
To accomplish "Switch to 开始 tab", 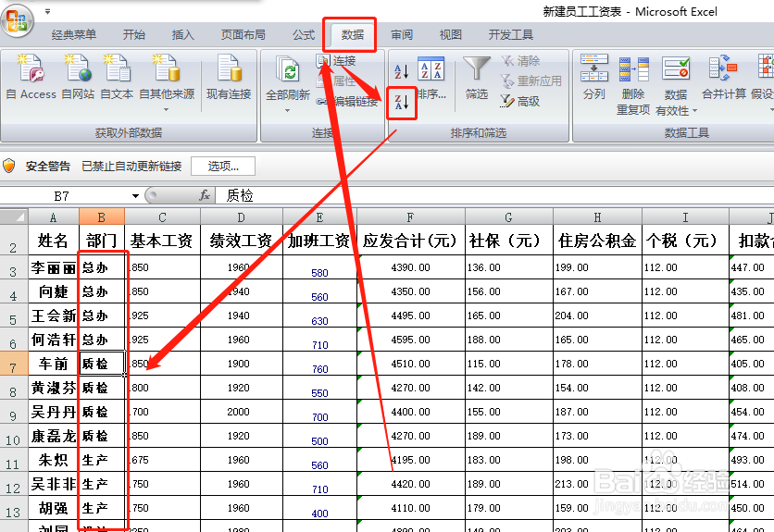I will point(134,35).
